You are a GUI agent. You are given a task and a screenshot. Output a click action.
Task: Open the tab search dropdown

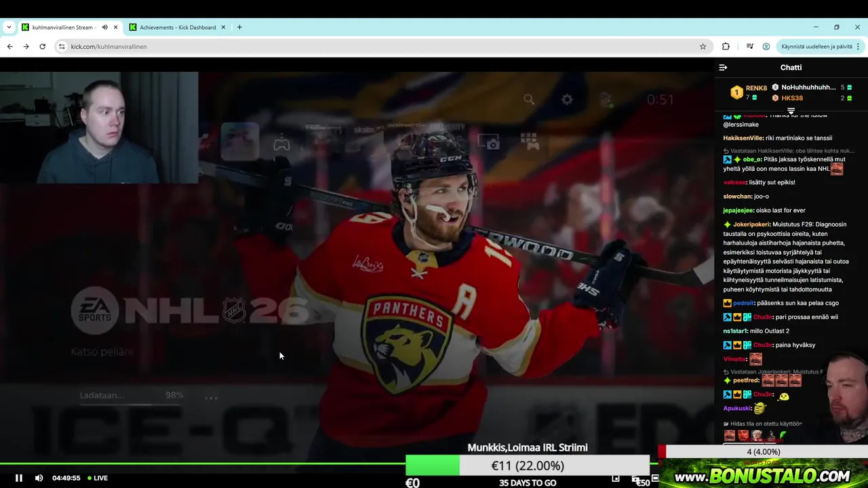tap(9, 27)
